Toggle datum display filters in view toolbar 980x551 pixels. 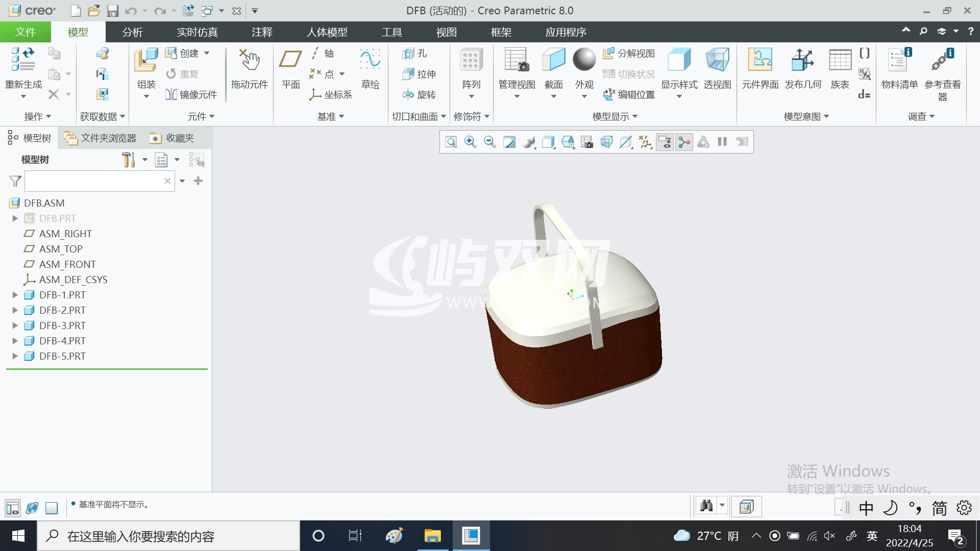(645, 142)
